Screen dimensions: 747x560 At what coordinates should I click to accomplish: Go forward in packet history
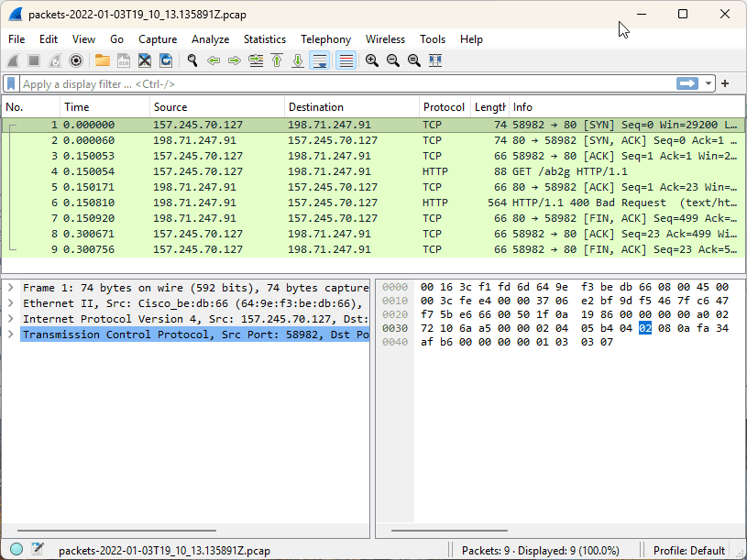click(235, 60)
